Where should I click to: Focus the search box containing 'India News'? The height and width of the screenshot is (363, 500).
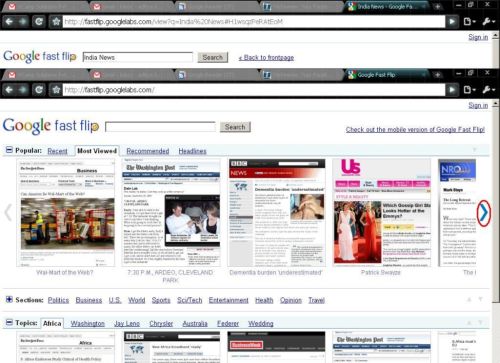pyautogui.click(x=138, y=57)
